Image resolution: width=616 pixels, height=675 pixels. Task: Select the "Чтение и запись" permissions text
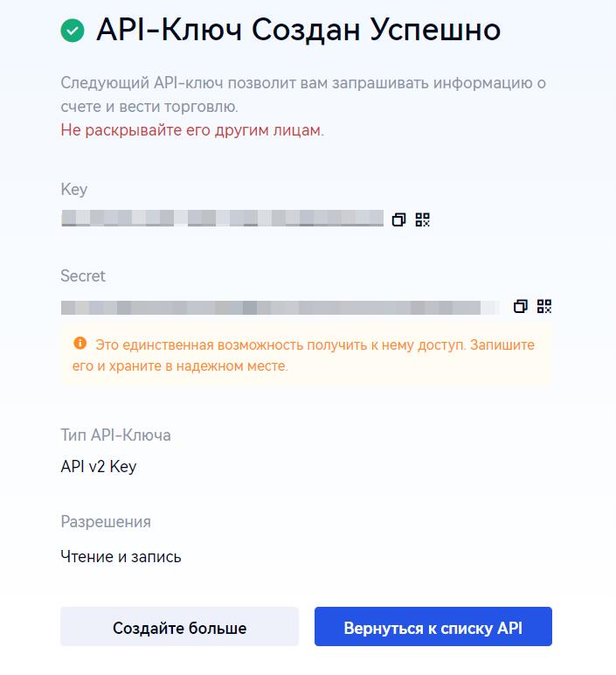point(121,556)
